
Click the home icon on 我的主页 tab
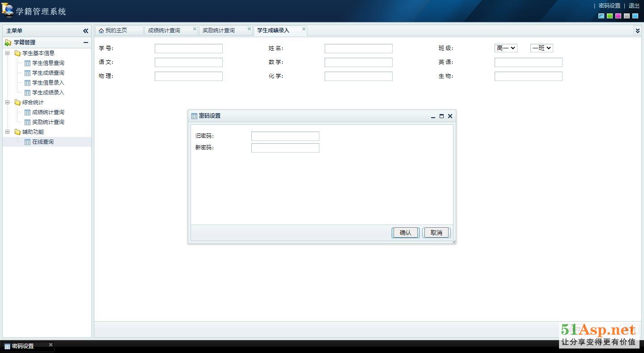point(101,30)
